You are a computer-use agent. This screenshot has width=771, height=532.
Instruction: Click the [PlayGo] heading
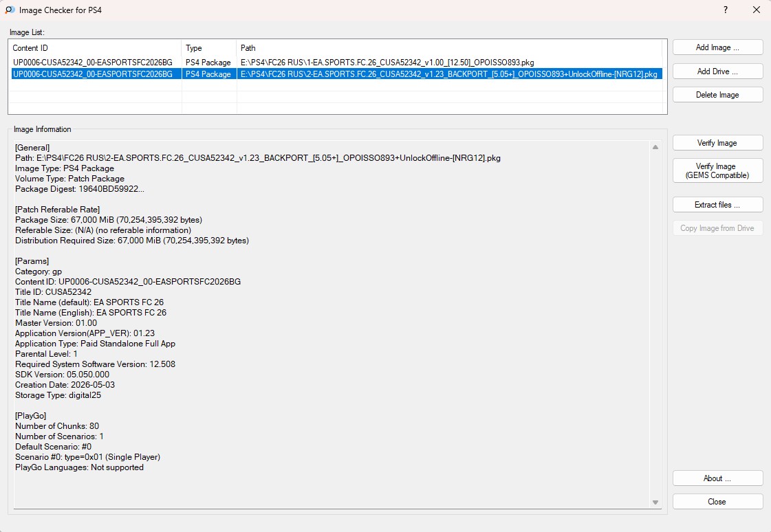[30, 416]
